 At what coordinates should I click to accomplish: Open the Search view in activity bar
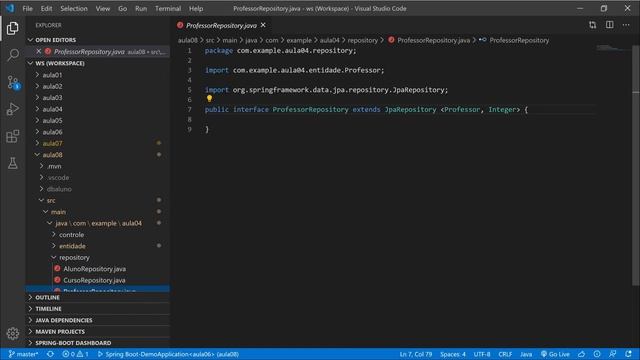pos(13,55)
